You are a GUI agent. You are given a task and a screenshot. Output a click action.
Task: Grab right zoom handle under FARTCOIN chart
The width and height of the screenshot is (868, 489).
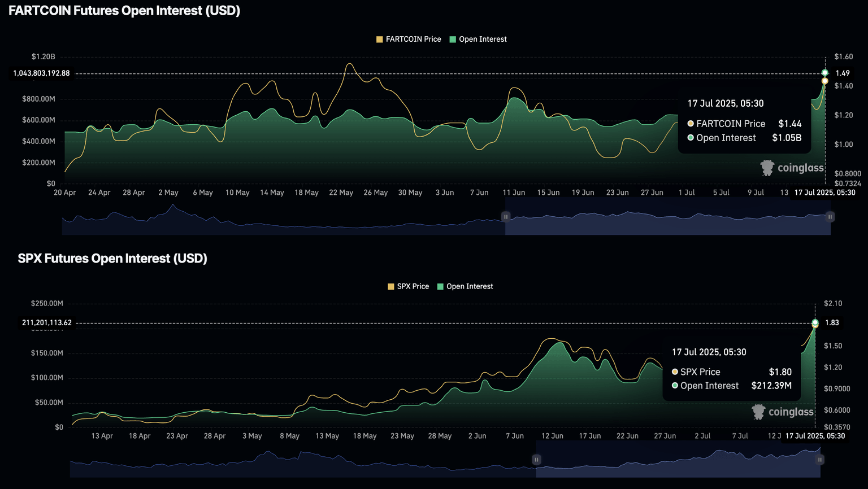pos(830,217)
